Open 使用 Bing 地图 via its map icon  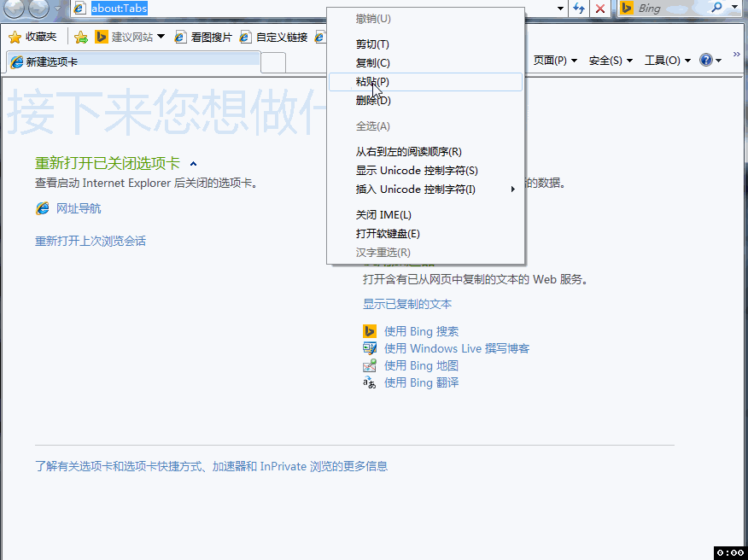pos(370,365)
